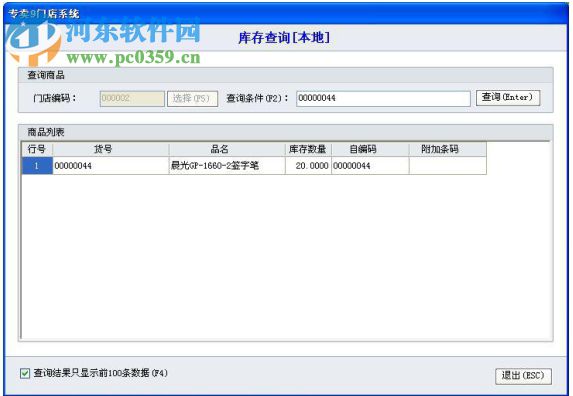Click the 货号 cell 00000044 in row 1
The image size is (573, 396).
(x=110, y=166)
